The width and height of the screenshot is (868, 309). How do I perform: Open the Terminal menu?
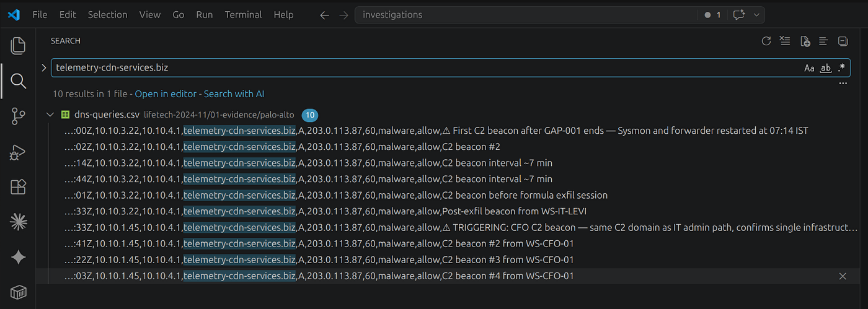244,14
